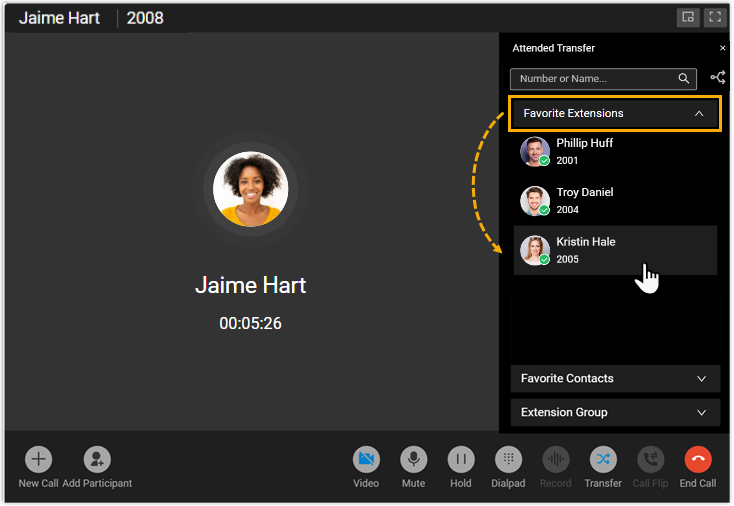Select Phillip Huff extension 2001
The height and width of the screenshot is (506, 734).
coord(615,152)
